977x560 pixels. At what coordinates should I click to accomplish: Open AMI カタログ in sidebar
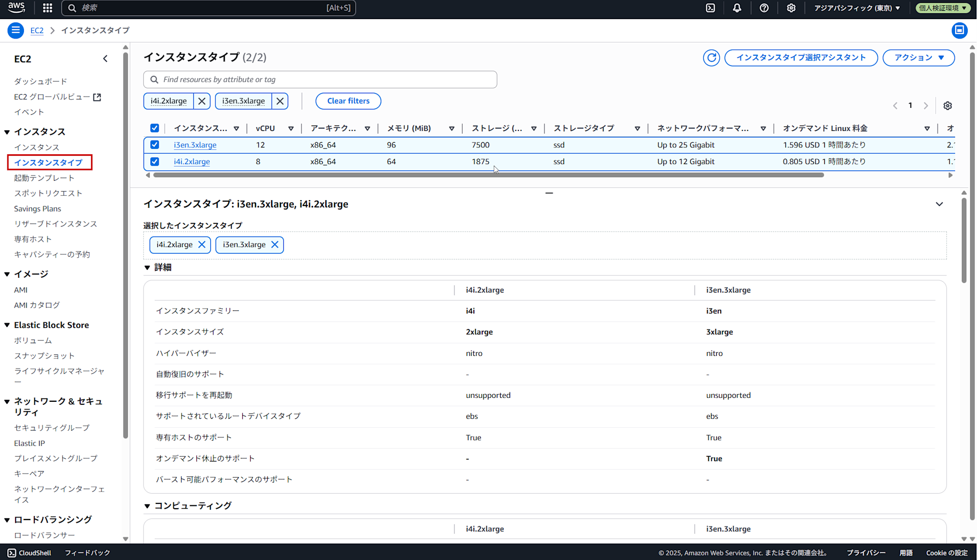click(x=37, y=305)
